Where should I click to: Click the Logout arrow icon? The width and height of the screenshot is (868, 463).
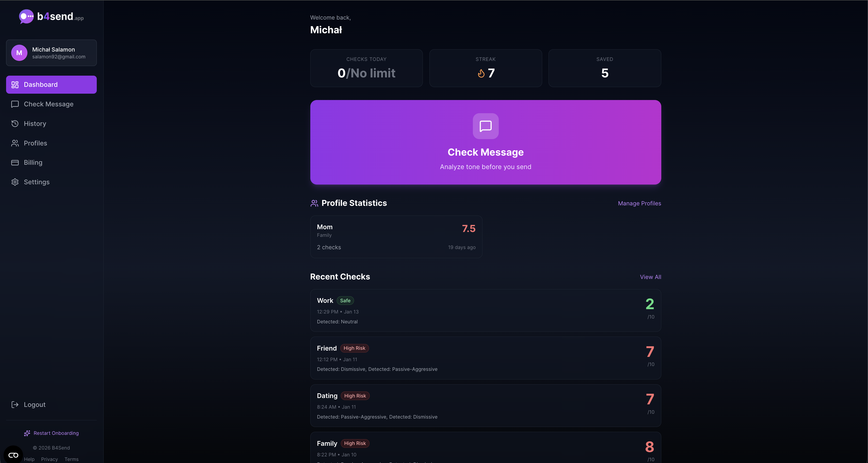[x=15, y=404]
